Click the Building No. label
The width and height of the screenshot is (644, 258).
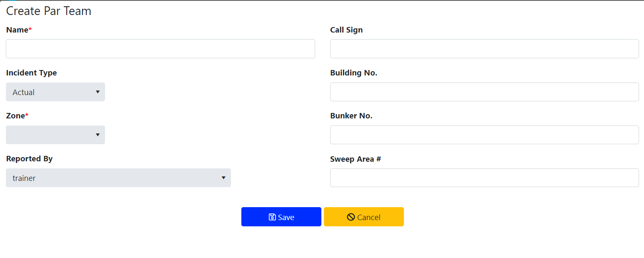pyautogui.click(x=353, y=73)
